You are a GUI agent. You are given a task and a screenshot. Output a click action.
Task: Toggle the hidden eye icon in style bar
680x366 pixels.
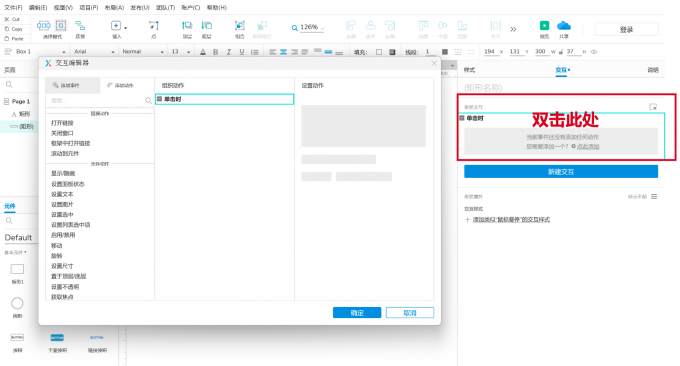click(594, 52)
